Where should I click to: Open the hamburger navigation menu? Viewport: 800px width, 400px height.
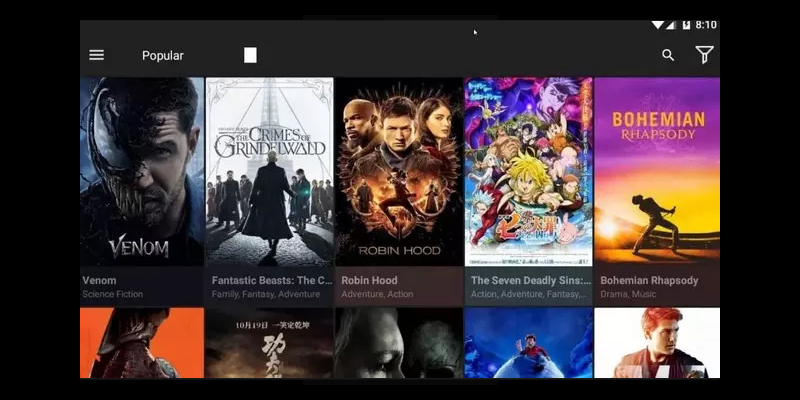pos(96,55)
